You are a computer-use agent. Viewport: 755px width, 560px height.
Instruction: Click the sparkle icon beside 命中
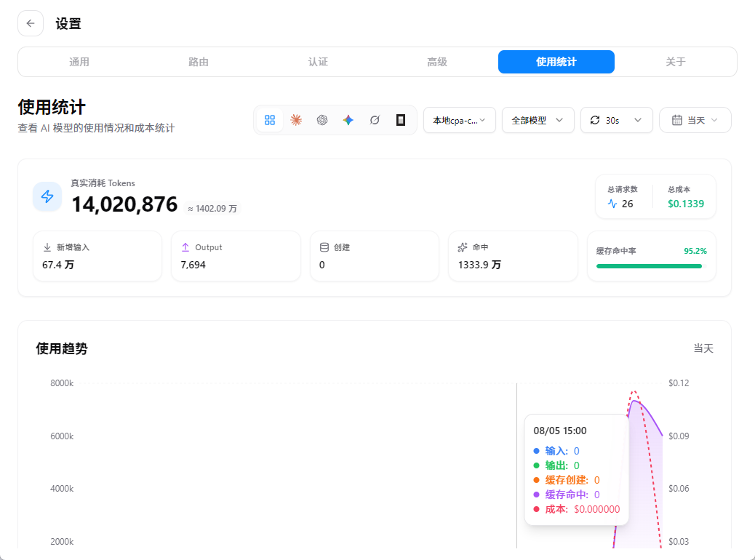463,247
